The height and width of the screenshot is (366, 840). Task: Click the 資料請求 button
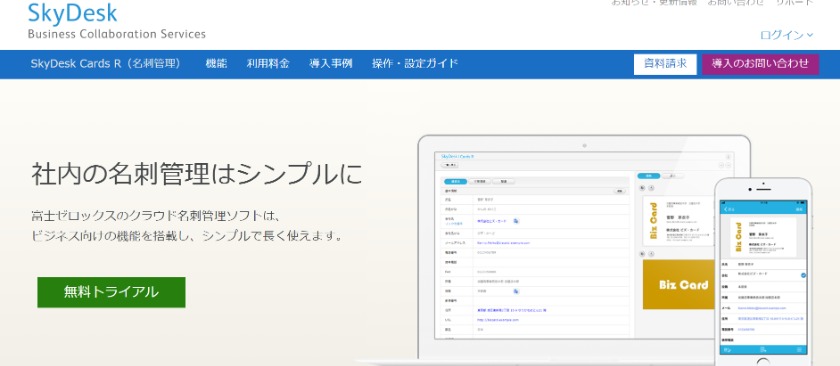665,64
